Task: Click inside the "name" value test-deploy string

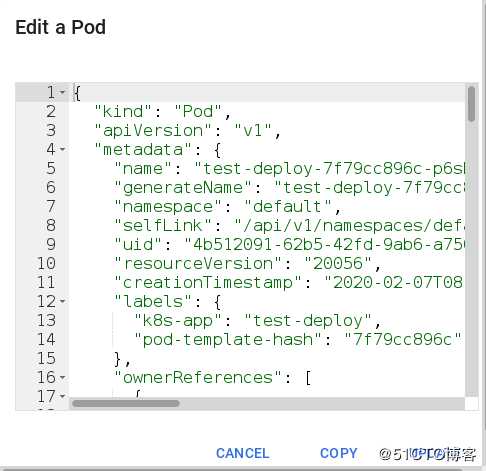Action: pyautogui.click(x=330, y=169)
